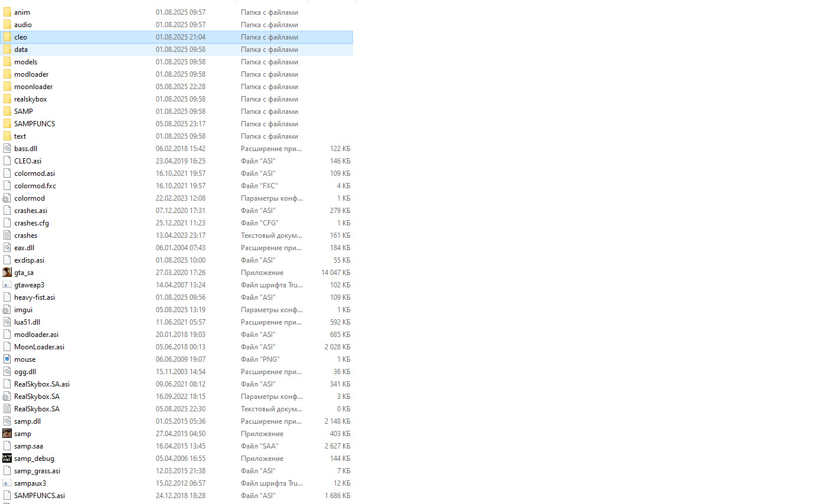Select the crashes.asi file name

pos(31,211)
